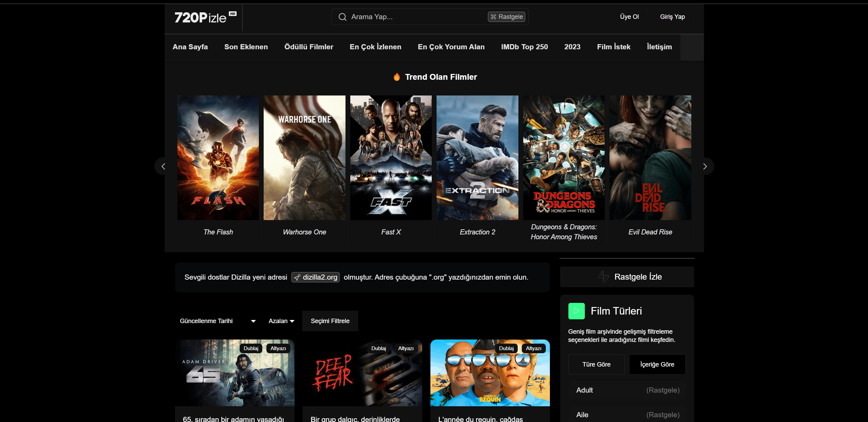Focus the Arama Yap search field

click(430, 17)
